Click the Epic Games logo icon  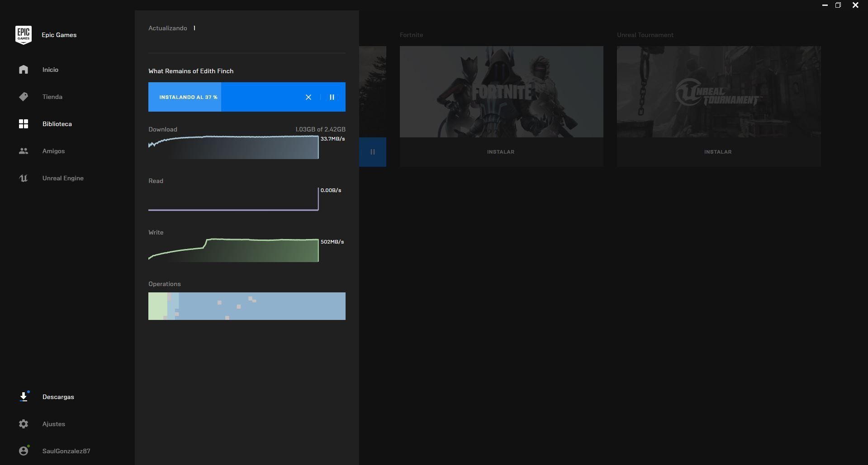pyautogui.click(x=24, y=35)
